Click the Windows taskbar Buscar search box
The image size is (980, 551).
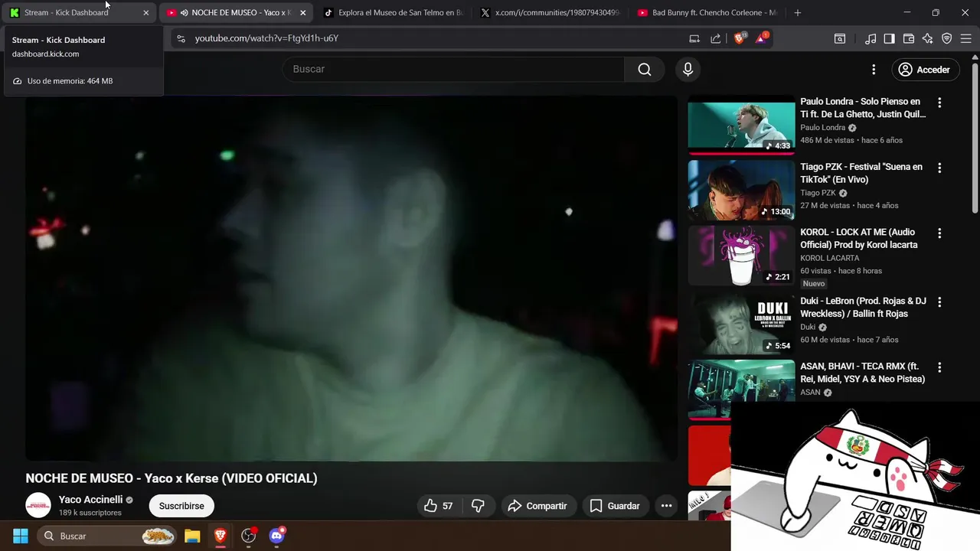click(106, 536)
